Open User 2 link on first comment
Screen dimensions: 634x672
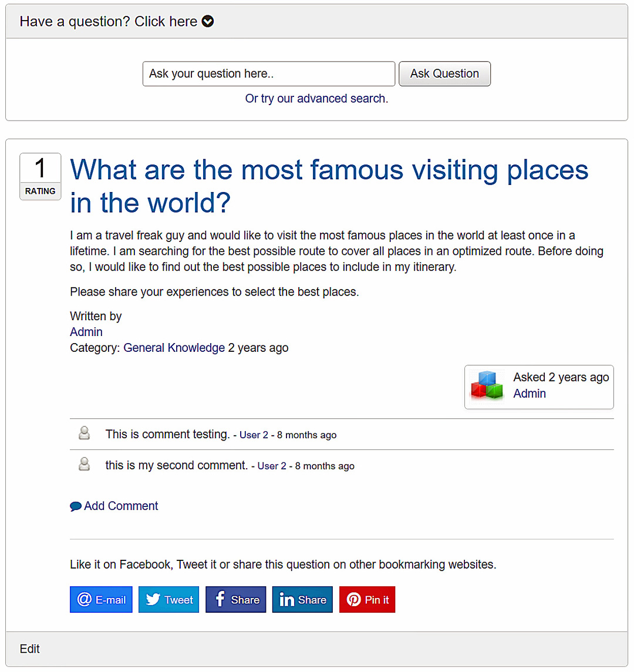pos(254,435)
